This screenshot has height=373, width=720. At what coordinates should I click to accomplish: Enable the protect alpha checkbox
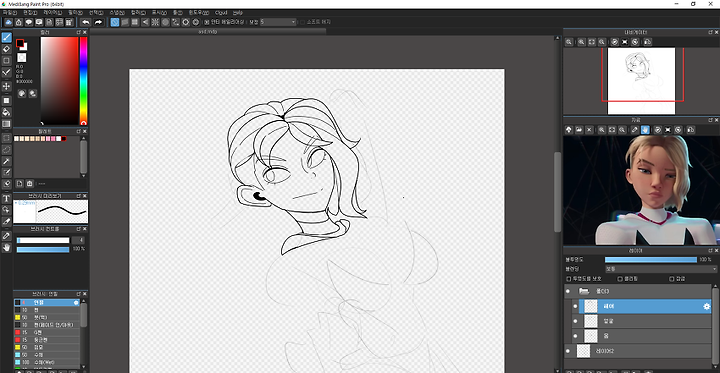click(x=569, y=278)
